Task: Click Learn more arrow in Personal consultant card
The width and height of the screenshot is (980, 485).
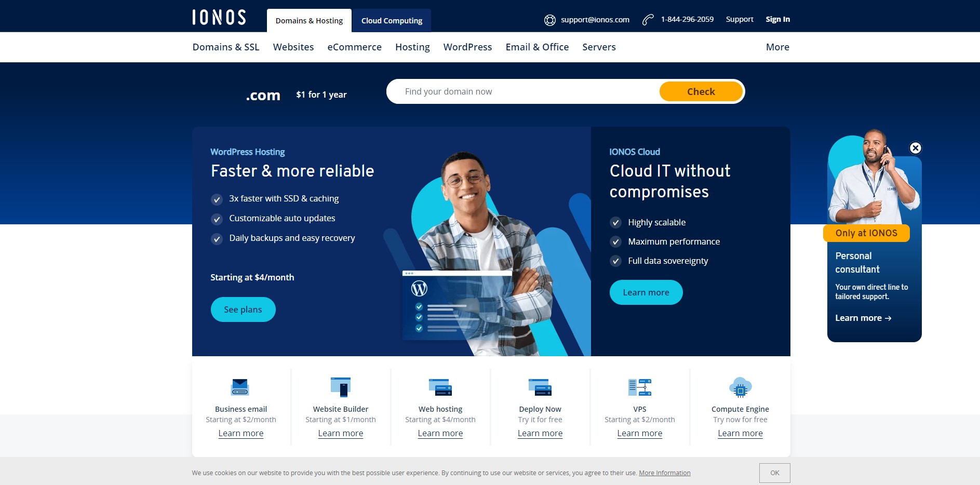Action: click(863, 318)
